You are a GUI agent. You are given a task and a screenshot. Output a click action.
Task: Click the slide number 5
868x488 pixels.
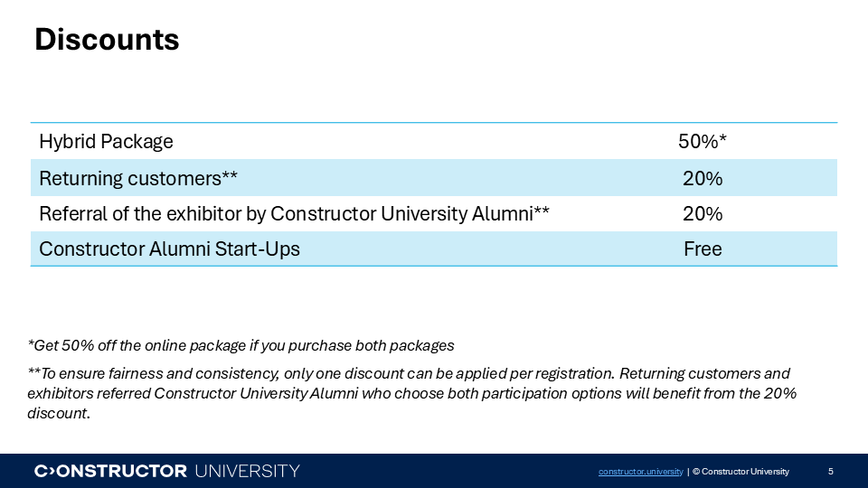(x=830, y=472)
